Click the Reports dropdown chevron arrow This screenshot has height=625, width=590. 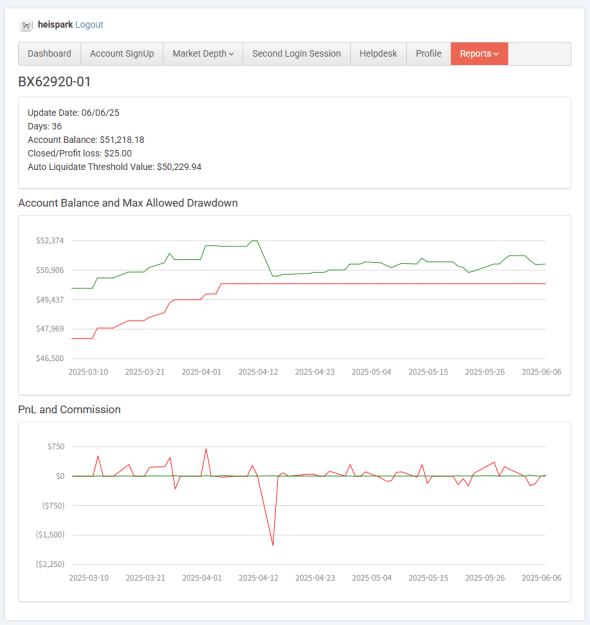pos(496,54)
